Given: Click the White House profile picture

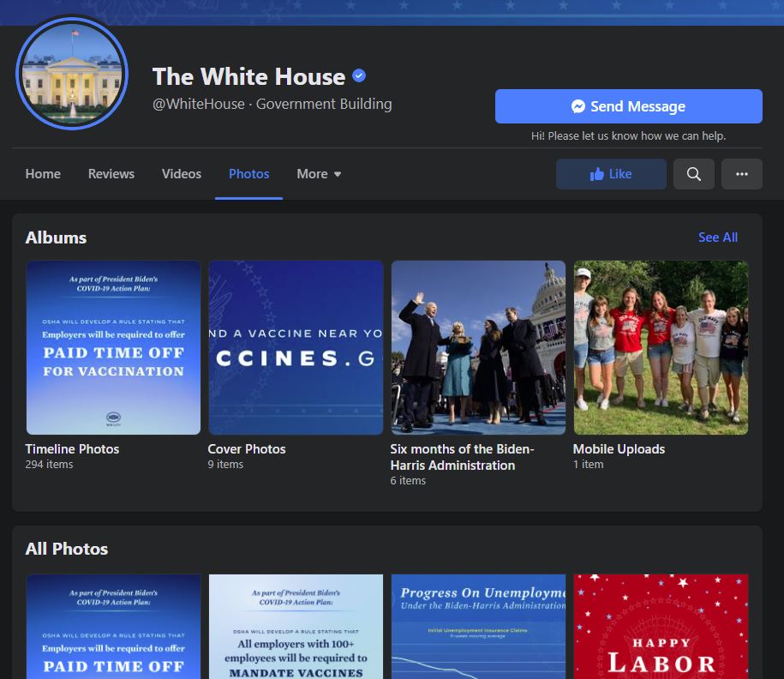Looking at the screenshot, I should coord(72,74).
